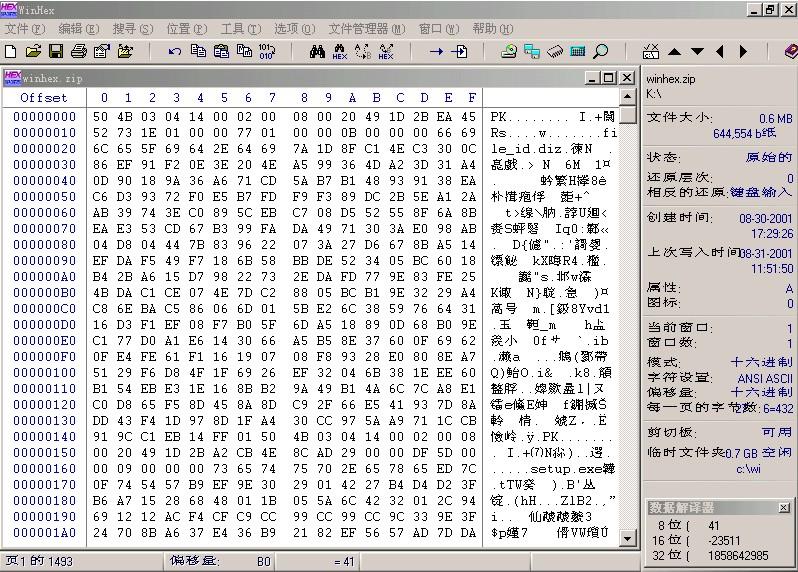This screenshot has height=572, width=798.
Task: Click the Offset column header
Action: click(44, 97)
